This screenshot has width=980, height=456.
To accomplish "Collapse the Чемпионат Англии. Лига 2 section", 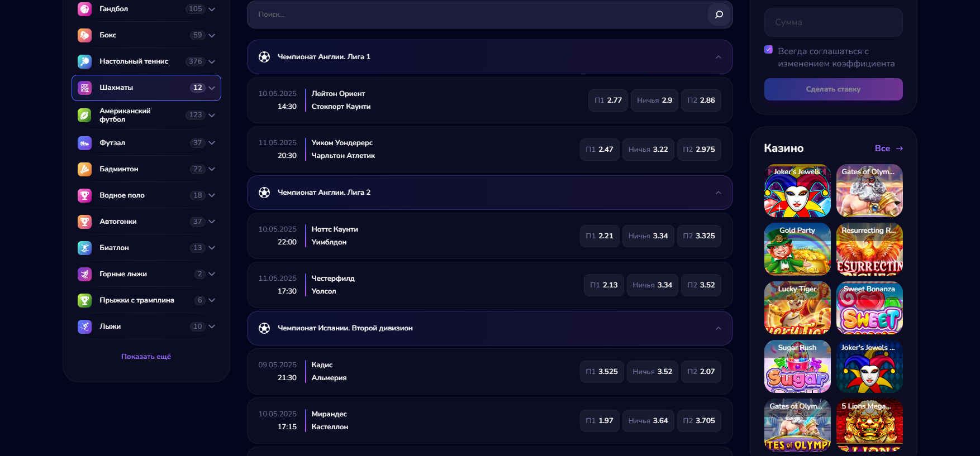I will (x=718, y=193).
